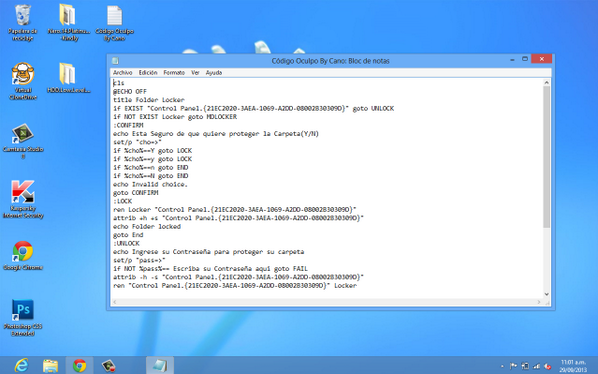Select the HDDLowLevel folder on desktop
This screenshot has width=598, height=374.
(68, 78)
